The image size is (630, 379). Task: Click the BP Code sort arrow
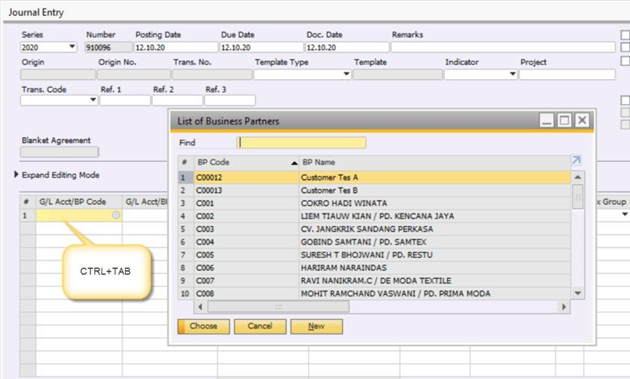coord(294,163)
